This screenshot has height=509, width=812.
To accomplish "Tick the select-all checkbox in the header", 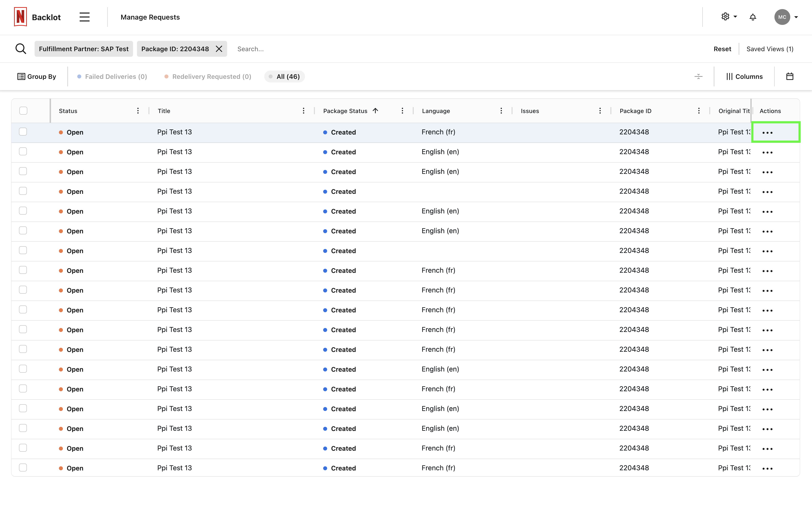I will (23, 111).
